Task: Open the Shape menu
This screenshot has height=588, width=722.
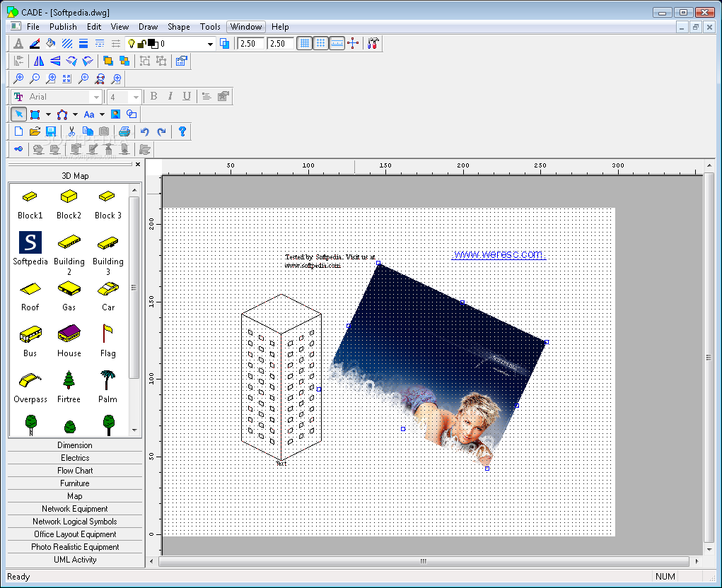Action: (179, 27)
